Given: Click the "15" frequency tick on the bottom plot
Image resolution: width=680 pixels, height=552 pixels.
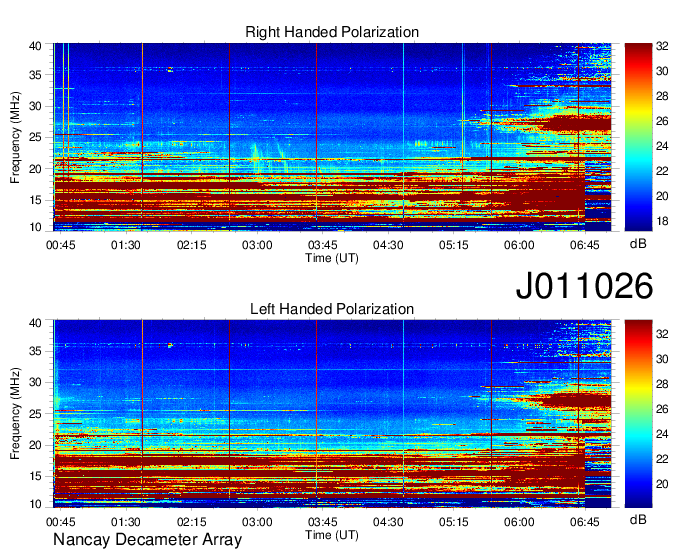Looking at the screenshot, I should click(35, 476).
